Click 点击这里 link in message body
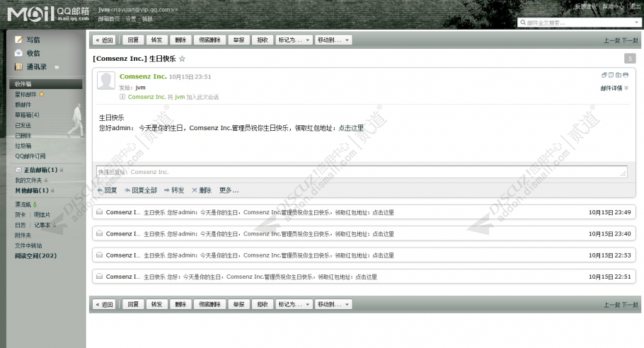 coord(351,128)
